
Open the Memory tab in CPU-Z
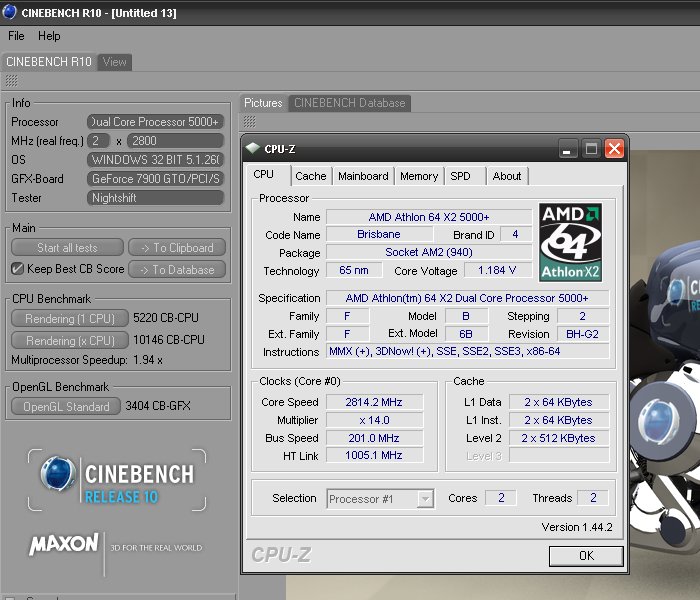pyautogui.click(x=419, y=176)
